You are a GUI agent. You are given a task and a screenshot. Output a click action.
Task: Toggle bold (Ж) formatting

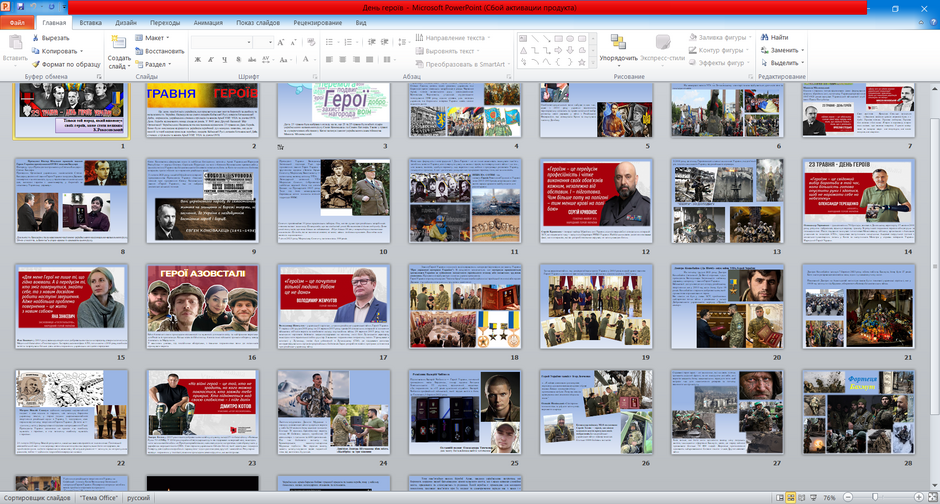(x=198, y=59)
